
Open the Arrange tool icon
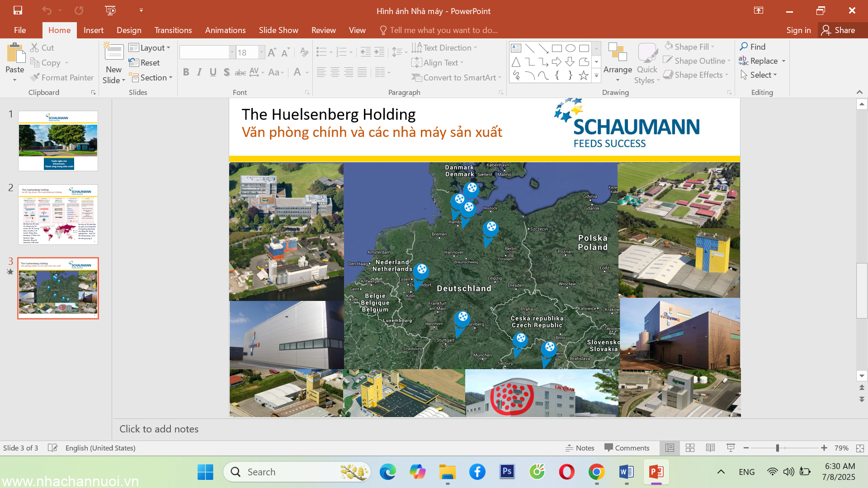pyautogui.click(x=617, y=53)
